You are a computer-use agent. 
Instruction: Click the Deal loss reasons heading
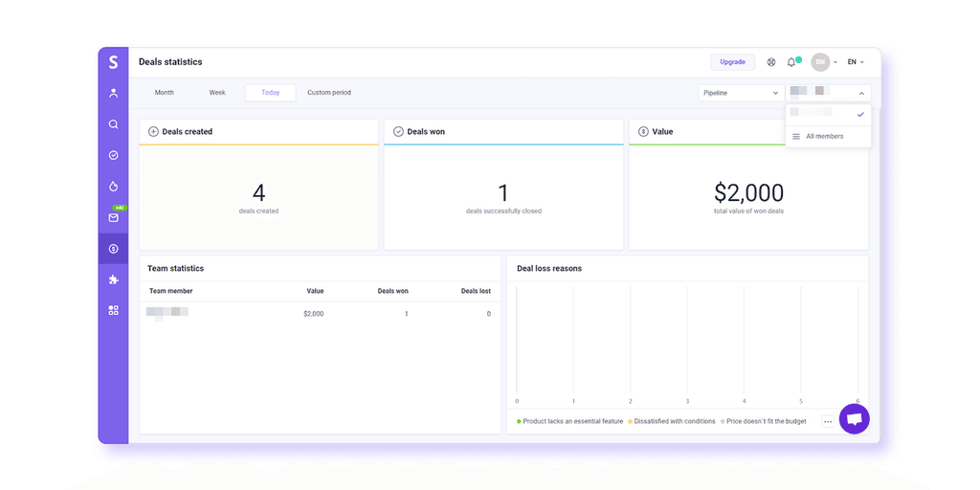click(x=549, y=268)
